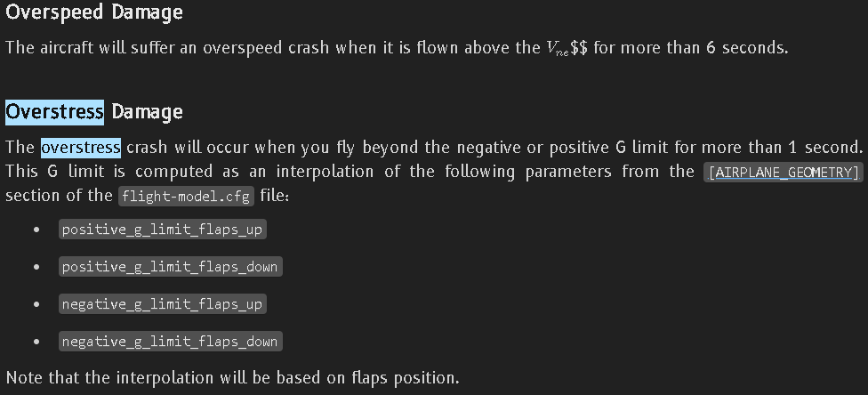Click the positive_g_limit_flaps_up code item
868x395 pixels.
tap(163, 229)
